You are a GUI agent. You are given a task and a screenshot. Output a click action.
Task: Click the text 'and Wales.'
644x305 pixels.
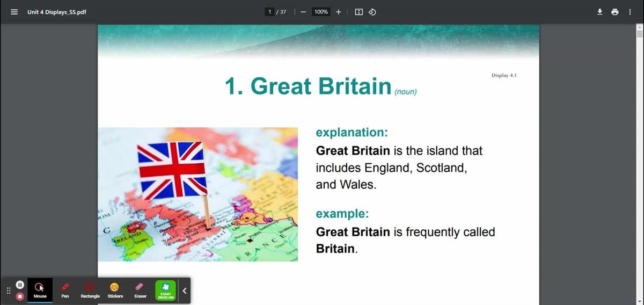347,185
